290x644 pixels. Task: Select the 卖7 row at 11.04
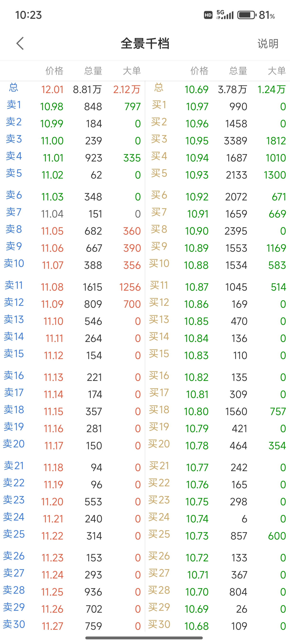pyautogui.click(x=72, y=214)
